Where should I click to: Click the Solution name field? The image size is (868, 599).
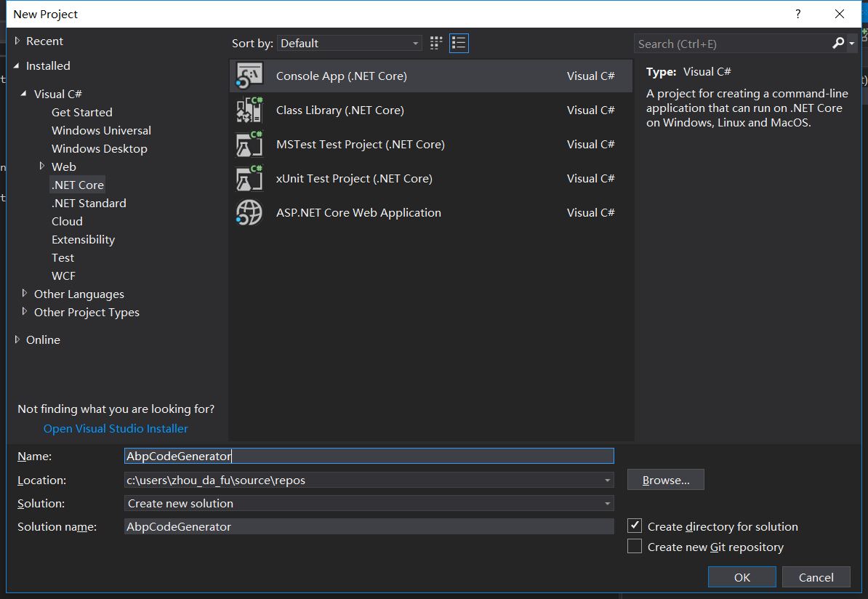click(x=369, y=526)
